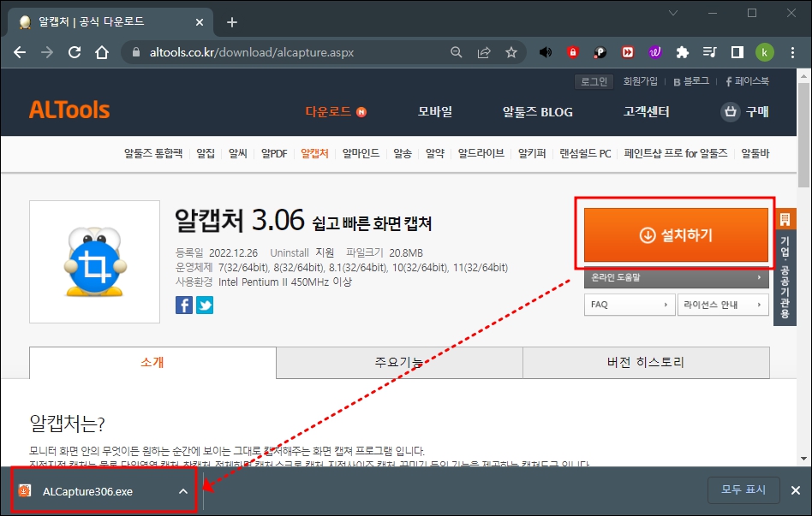Bookmark this page with the star icon
The height and width of the screenshot is (516, 812).
coord(511,52)
